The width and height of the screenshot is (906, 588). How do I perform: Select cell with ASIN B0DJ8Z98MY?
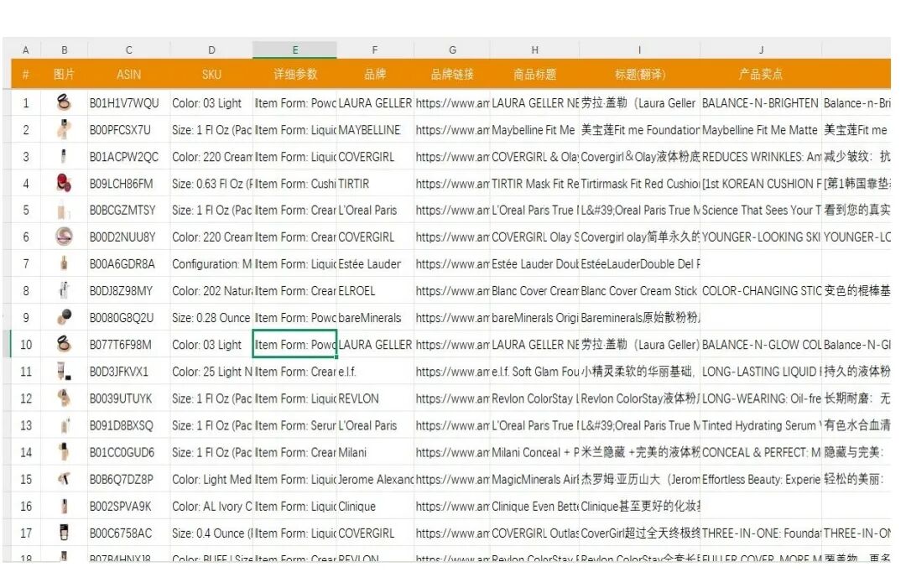click(x=129, y=291)
